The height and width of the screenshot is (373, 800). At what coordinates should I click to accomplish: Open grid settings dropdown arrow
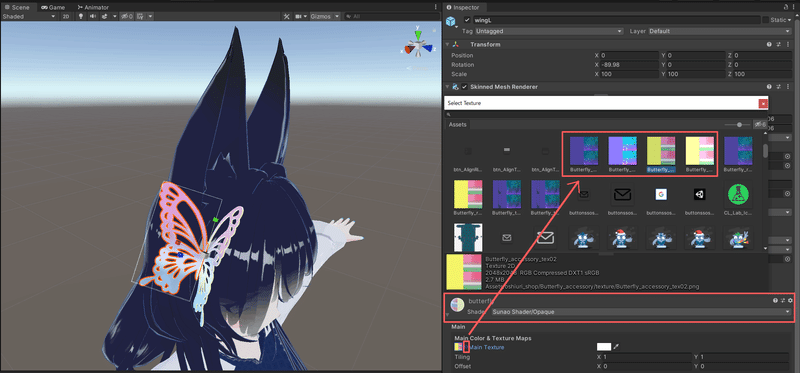tap(151, 16)
